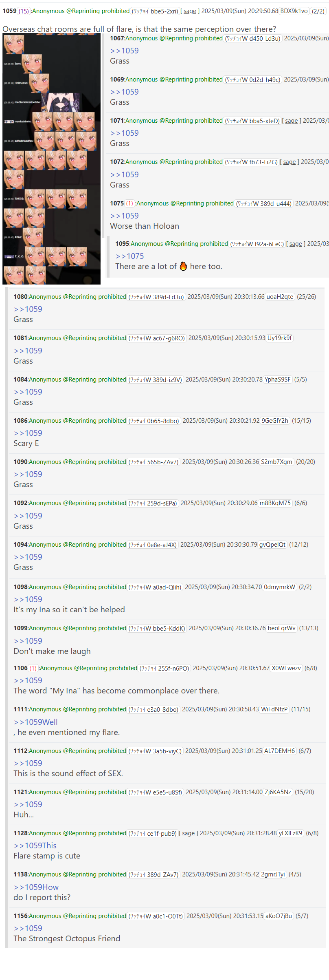Image resolution: width=329 pixels, height=980 pixels.
Task: Click ID BDX9k1vo on post 1059
Action: click(294, 11)
